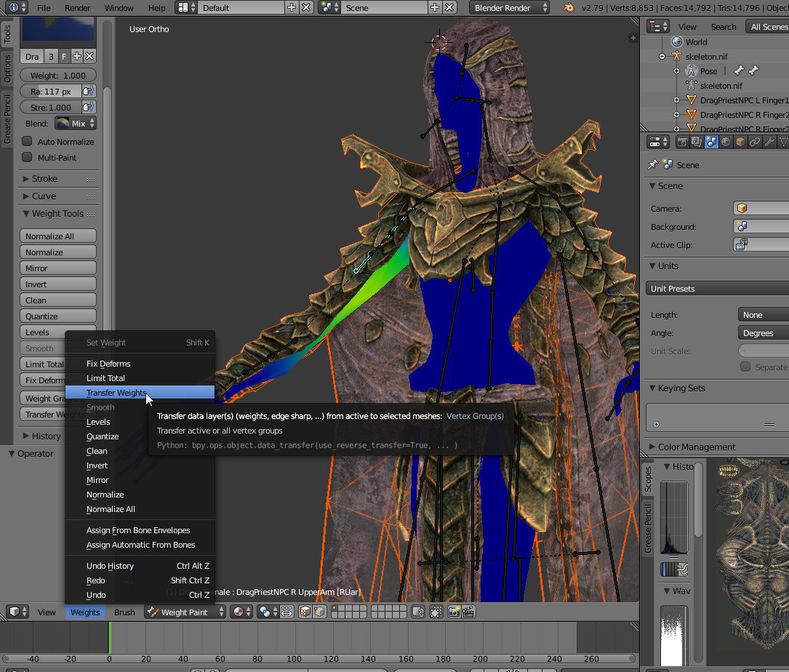Viewport: 789px width, 672px height.
Task: Choose Assign Automatic From Bones
Action: click(140, 545)
